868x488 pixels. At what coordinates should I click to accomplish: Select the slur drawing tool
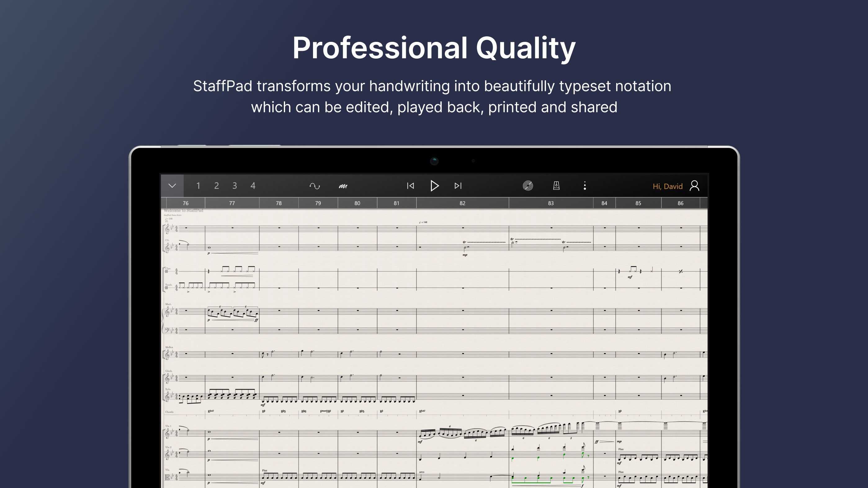(x=315, y=186)
